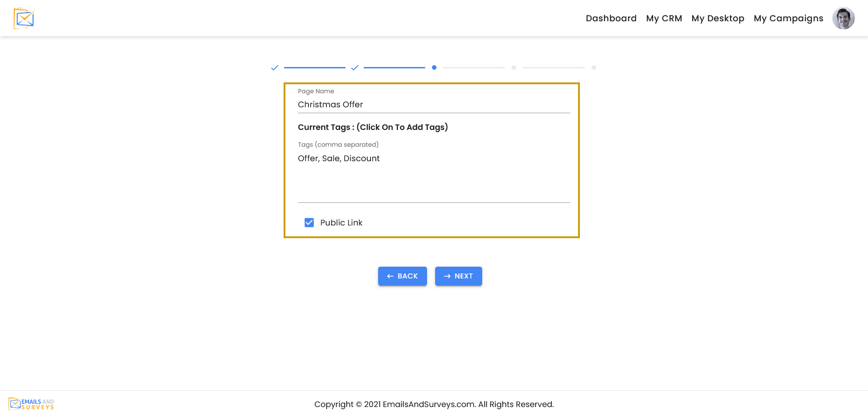868x417 pixels.
Task: Click the NEXT button
Action: [458, 276]
